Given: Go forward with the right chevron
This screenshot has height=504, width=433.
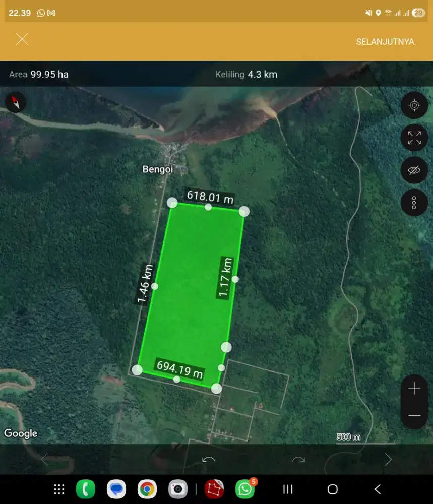Looking at the screenshot, I should pos(388,459).
